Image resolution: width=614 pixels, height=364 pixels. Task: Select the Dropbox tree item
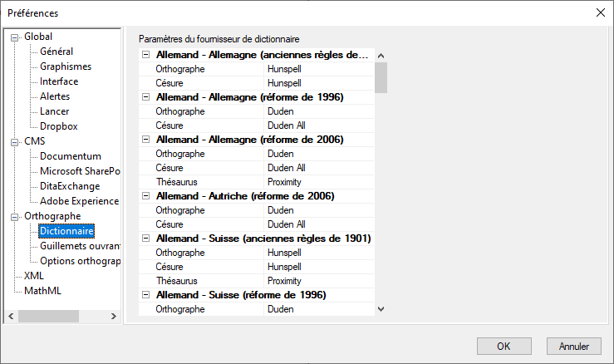[x=58, y=126]
